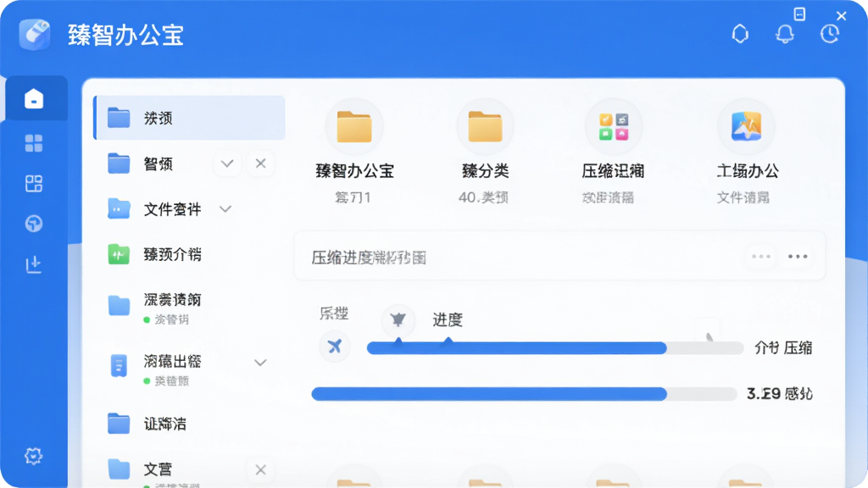Click the 工场办公 card title text
The height and width of the screenshot is (488, 868).
point(748,171)
